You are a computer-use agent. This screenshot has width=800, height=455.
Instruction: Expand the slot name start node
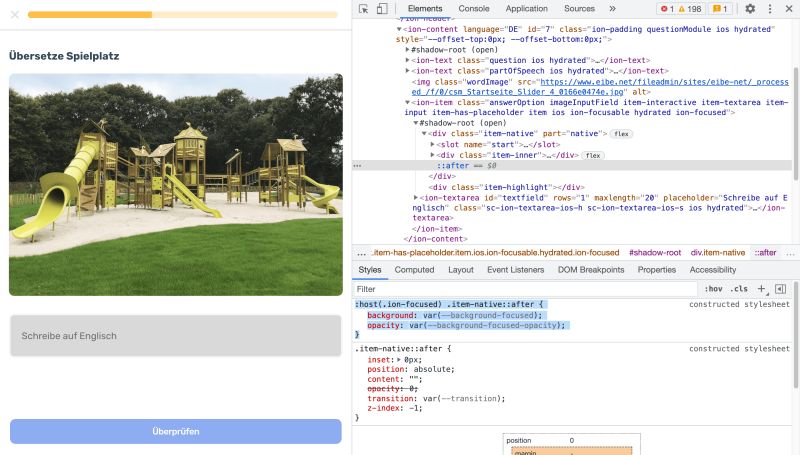click(432, 144)
